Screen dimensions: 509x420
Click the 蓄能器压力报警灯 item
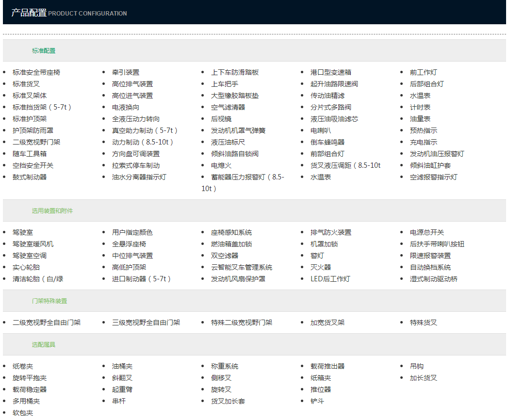pos(243,183)
